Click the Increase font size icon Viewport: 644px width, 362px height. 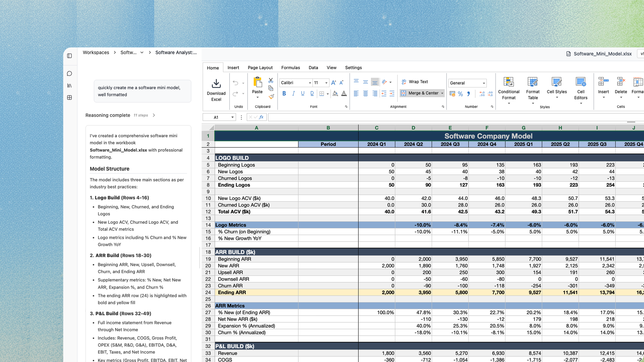click(x=334, y=83)
